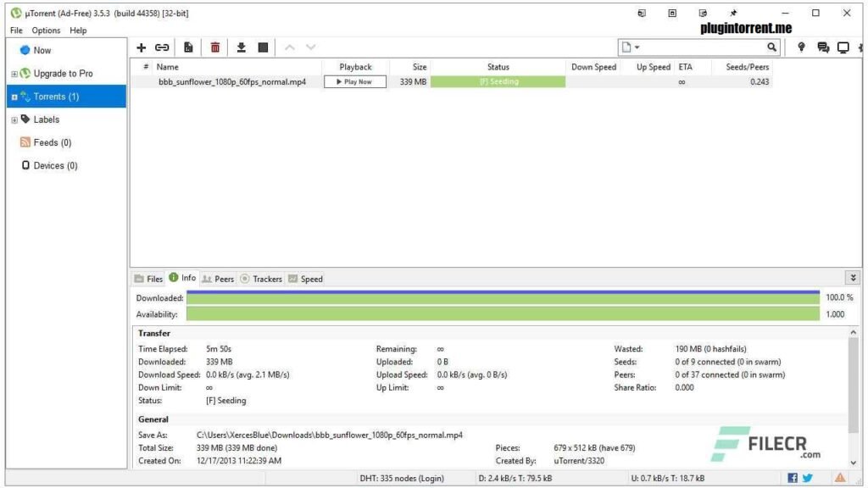The image size is (868, 488).
Task: Sort by Down Speed column header
Action: [x=593, y=67]
